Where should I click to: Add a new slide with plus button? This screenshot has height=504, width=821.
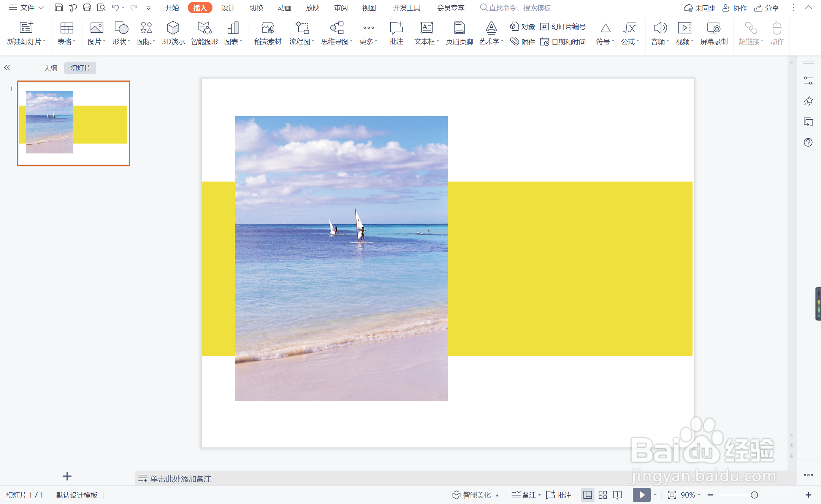67,476
